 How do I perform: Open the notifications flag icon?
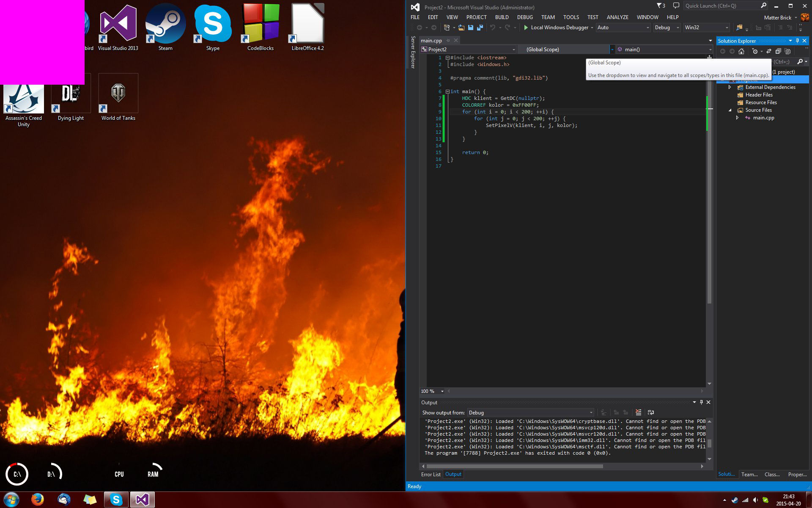[661, 6]
